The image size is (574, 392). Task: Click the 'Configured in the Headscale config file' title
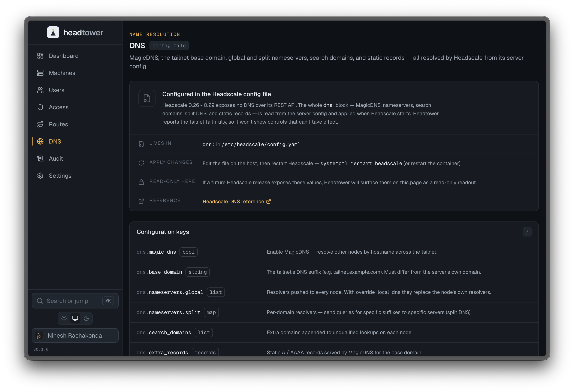[217, 94]
